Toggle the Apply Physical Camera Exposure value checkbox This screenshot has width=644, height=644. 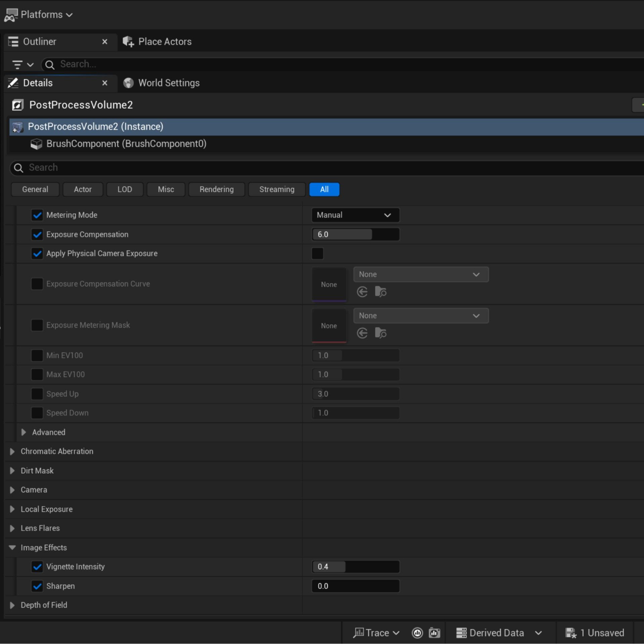point(318,254)
